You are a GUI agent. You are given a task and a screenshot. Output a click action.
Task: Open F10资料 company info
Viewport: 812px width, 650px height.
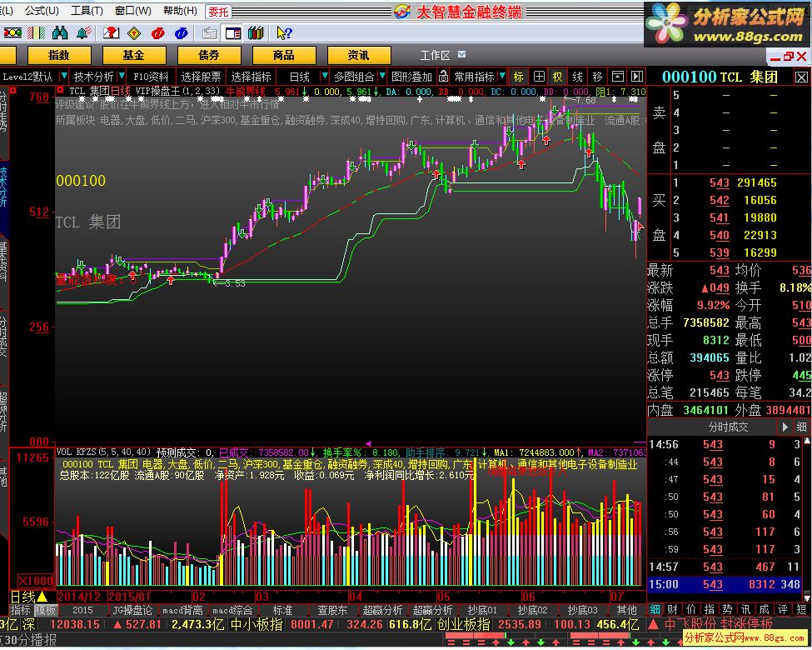[x=151, y=77]
